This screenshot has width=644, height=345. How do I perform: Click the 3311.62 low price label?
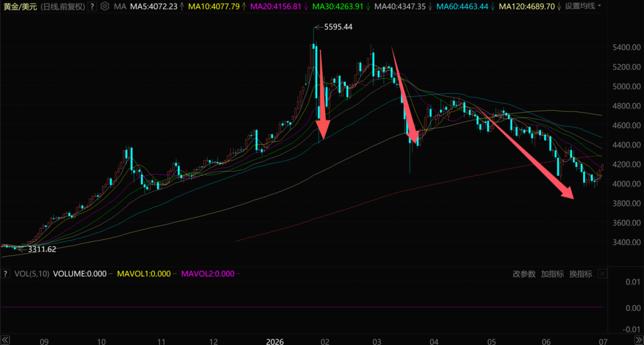[42, 250]
